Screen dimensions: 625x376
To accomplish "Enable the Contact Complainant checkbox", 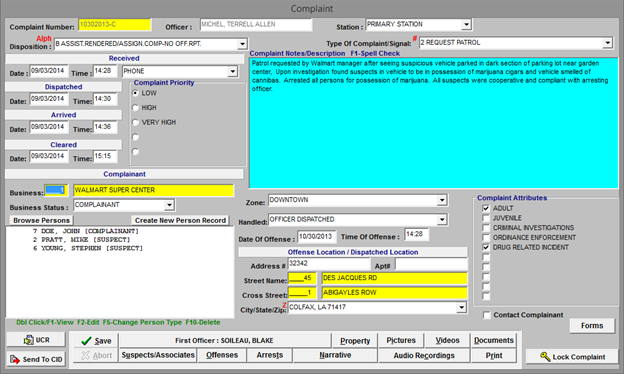I will [x=486, y=315].
